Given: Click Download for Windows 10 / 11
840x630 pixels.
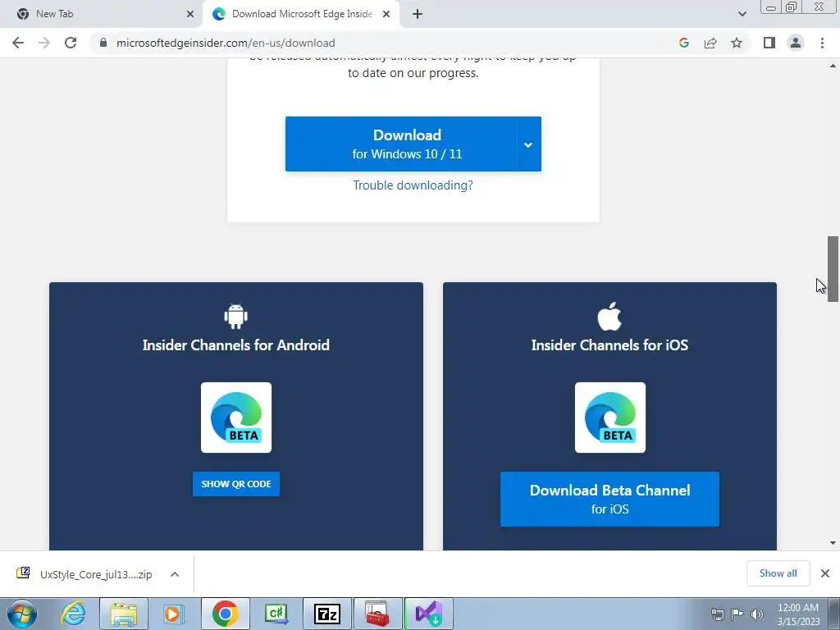Looking at the screenshot, I should pyautogui.click(x=400, y=144).
